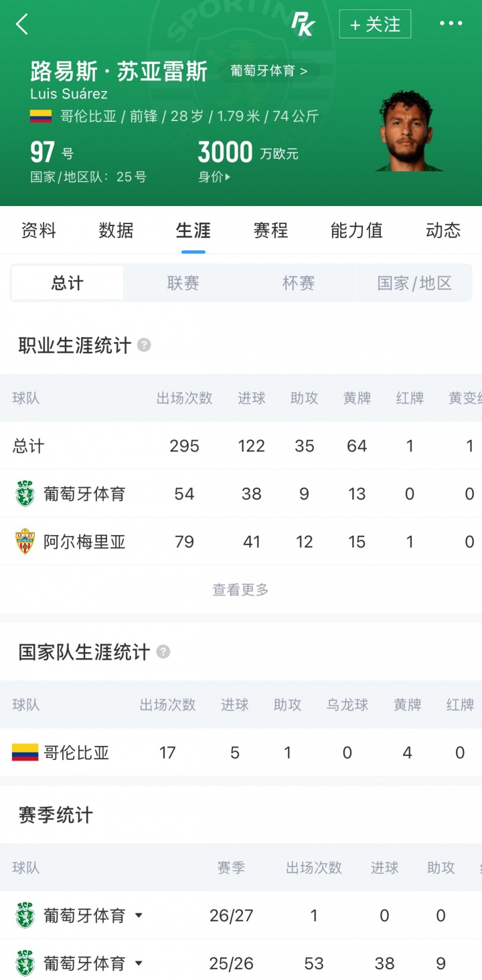Tap the Almería club crest icon

[x=25, y=541]
